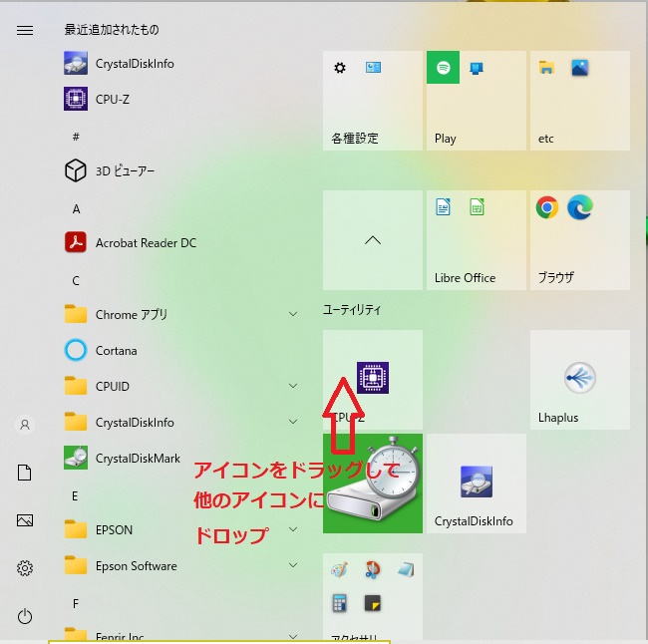
Task: Open the Libre Office tile folder
Action: (x=477, y=240)
